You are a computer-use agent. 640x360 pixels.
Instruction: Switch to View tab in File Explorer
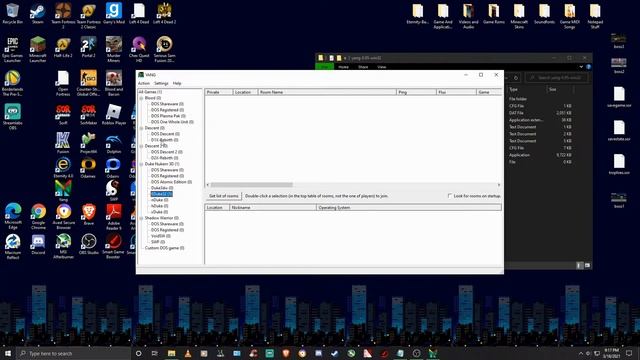click(x=382, y=67)
